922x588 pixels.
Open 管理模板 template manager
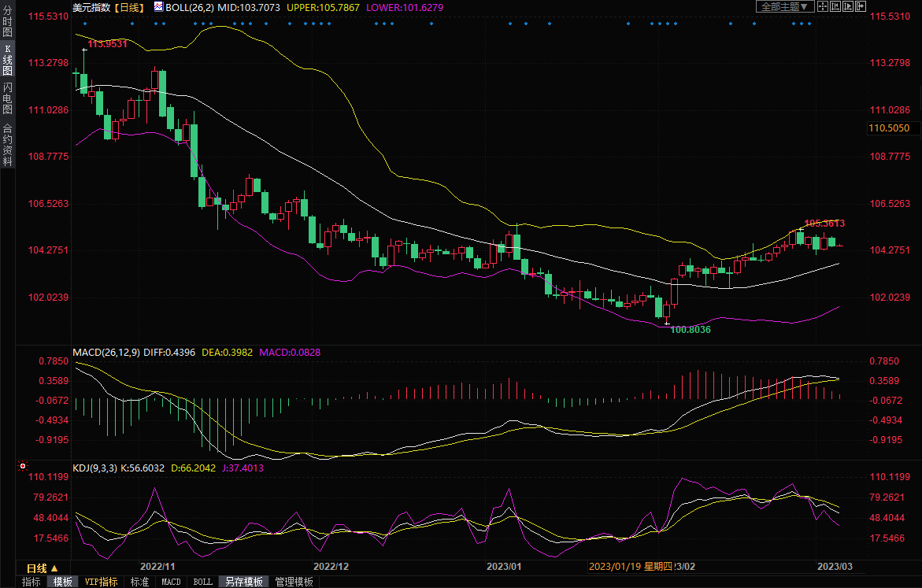click(x=294, y=582)
